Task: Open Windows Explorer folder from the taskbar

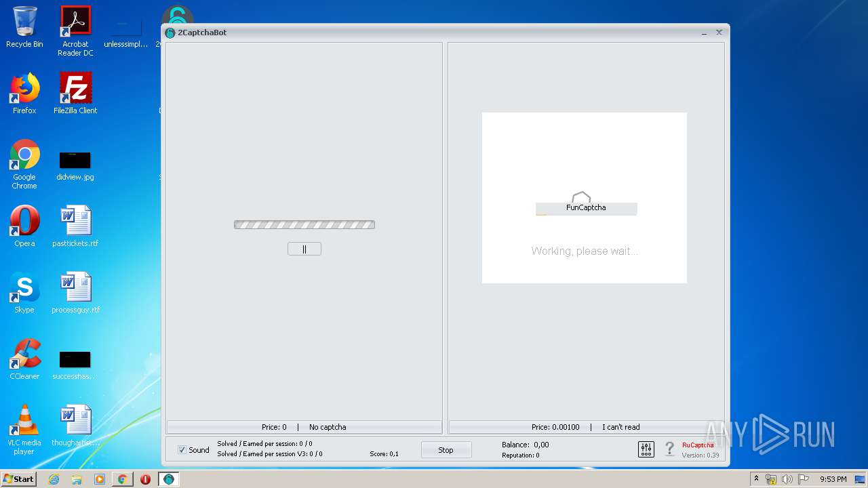Action: click(x=77, y=479)
